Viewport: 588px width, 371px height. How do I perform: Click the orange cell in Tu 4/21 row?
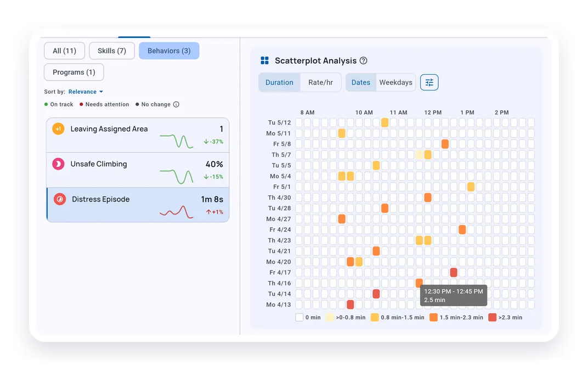coord(376,251)
